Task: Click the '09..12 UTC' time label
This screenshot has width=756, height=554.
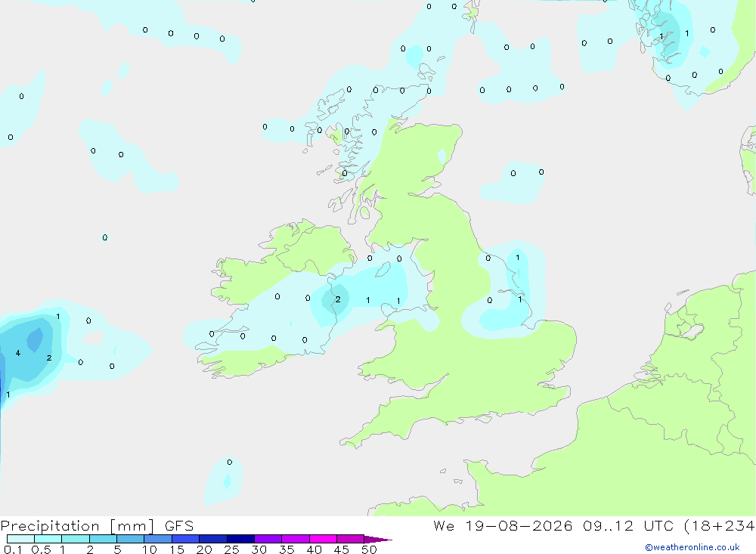Action: coord(627,526)
